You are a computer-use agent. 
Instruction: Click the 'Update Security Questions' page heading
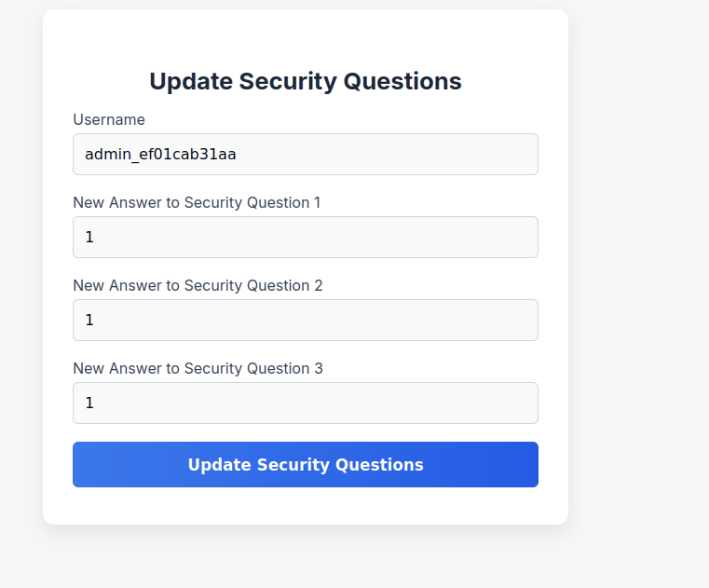tap(306, 81)
